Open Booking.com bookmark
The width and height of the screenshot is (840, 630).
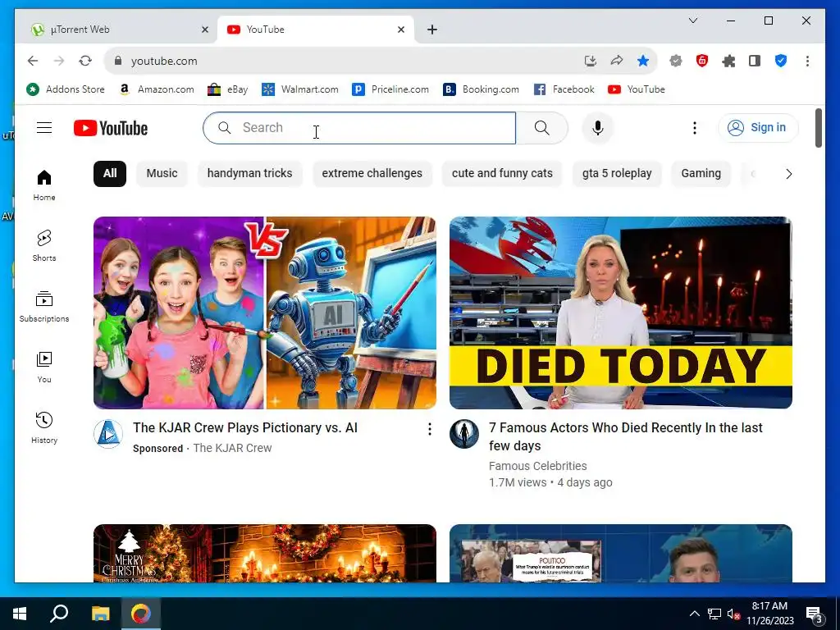[x=481, y=89]
